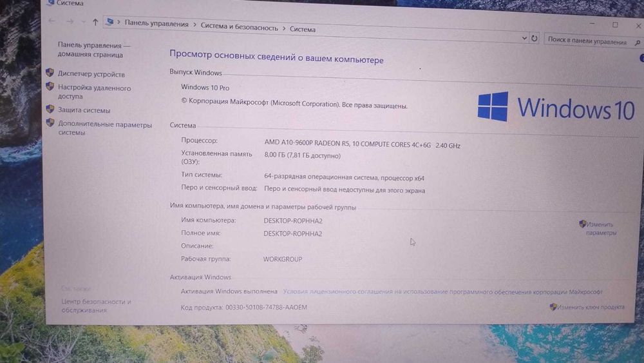644x363 pixels.
Task: Open 'Диспетчер устройств' link
Action: click(x=91, y=74)
